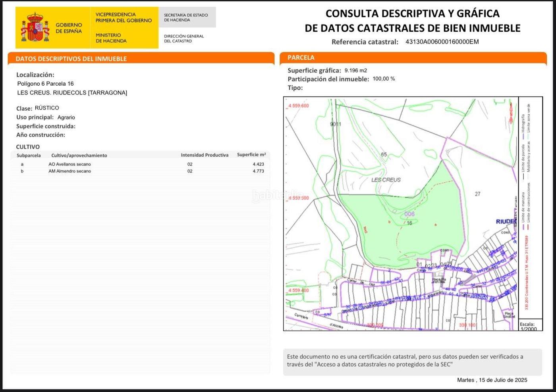Viewport: 556px width, 392px height.
Task: Select the DATOS DESCRIPTIVOS DEL INMUEBLE header
Action: (x=71, y=59)
